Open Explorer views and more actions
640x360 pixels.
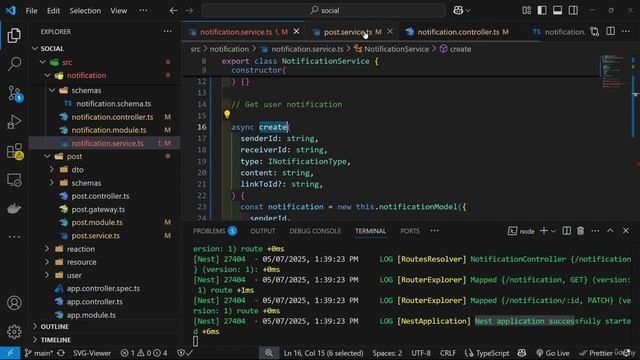(167, 31)
